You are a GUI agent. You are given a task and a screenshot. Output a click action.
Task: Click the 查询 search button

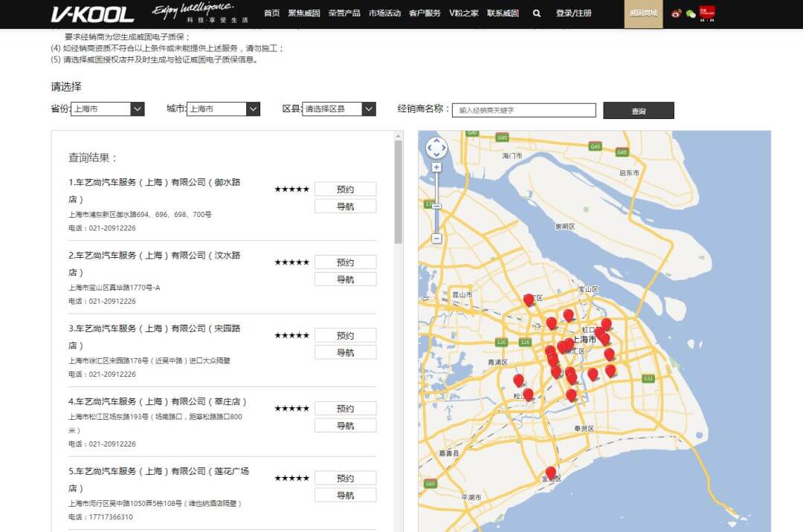click(638, 111)
